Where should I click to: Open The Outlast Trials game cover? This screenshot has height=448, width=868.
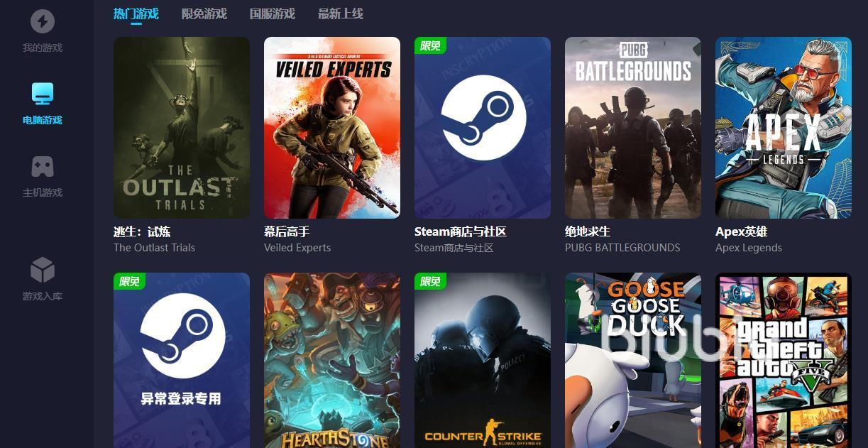click(x=182, y=128)
